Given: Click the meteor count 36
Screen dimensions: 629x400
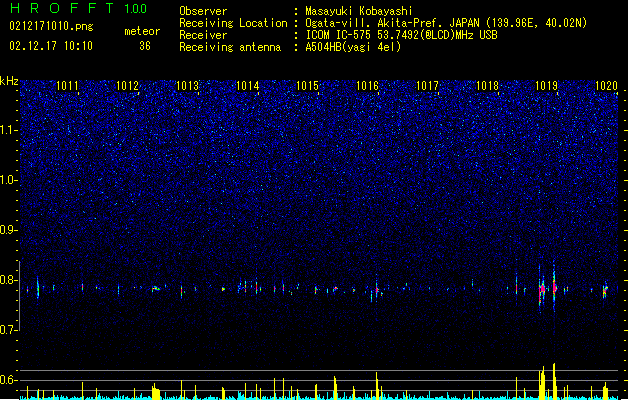Looking at the screenshot, I should tap(145, 46).
